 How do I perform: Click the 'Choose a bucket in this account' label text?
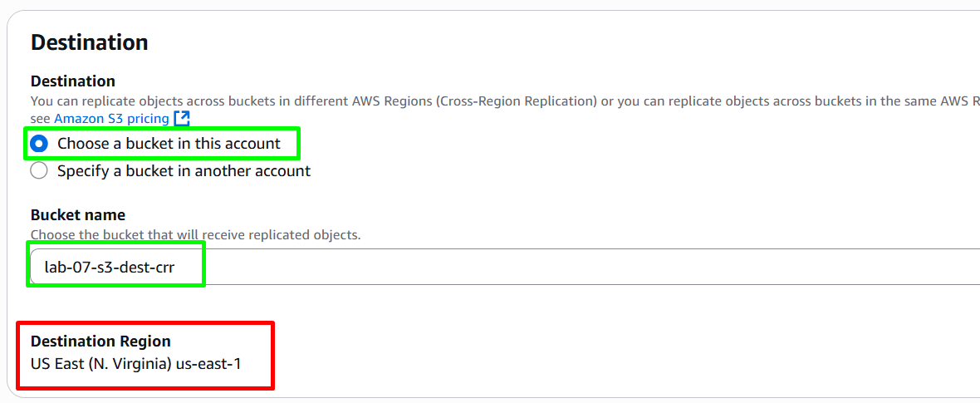click(169, 144)
